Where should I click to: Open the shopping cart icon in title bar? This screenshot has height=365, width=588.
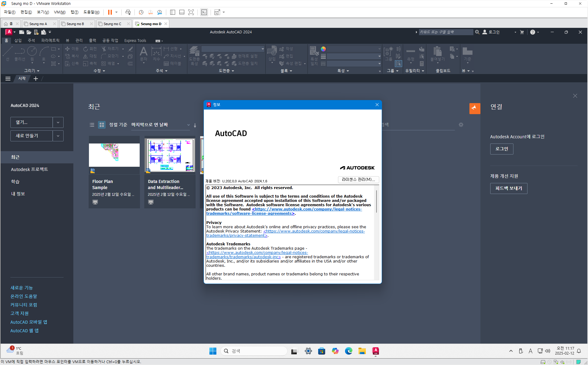tap(522, 32)
